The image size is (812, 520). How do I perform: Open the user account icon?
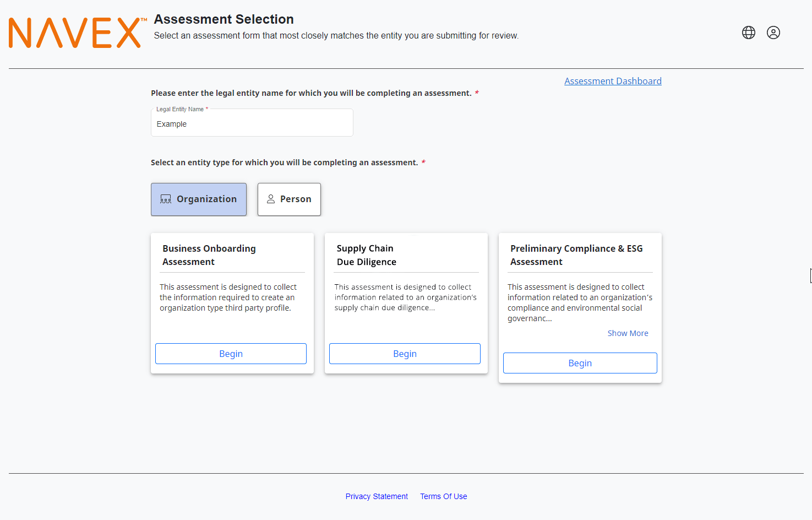click(773, 32)
